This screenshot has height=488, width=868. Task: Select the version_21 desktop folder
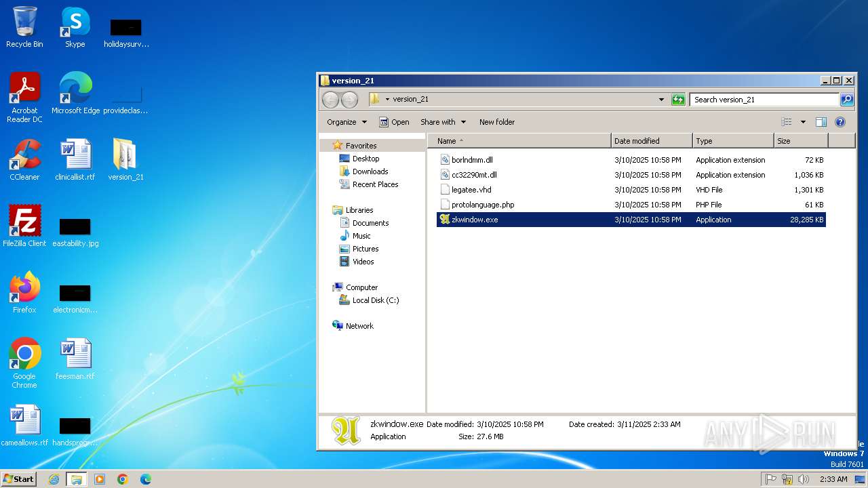(x=125, y=160)
